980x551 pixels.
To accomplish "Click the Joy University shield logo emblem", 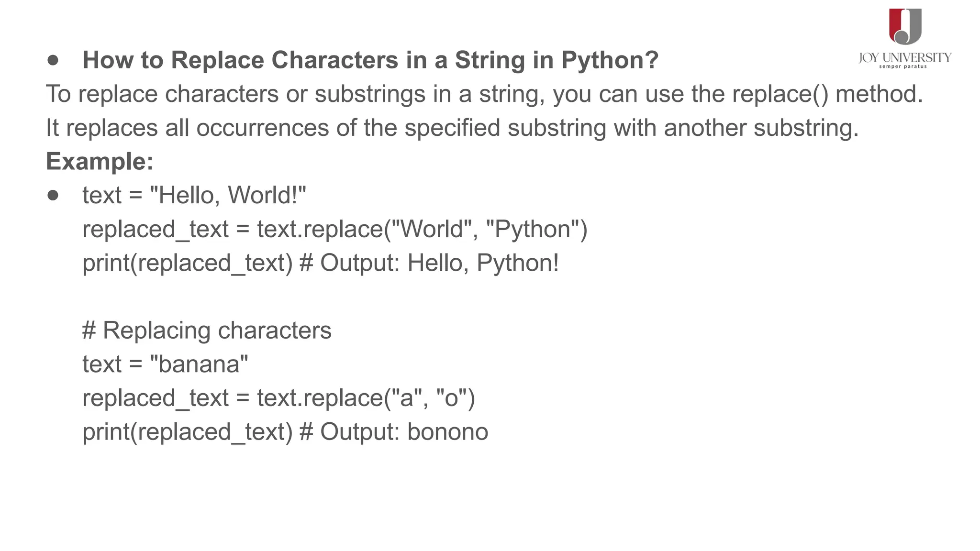I will pos(905,27).
